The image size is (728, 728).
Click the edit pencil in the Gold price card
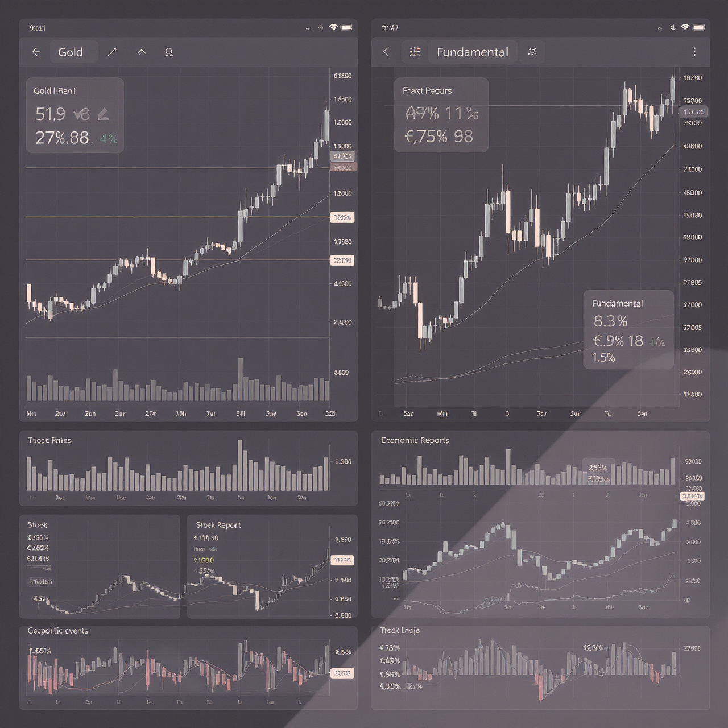tap(103, 115)
